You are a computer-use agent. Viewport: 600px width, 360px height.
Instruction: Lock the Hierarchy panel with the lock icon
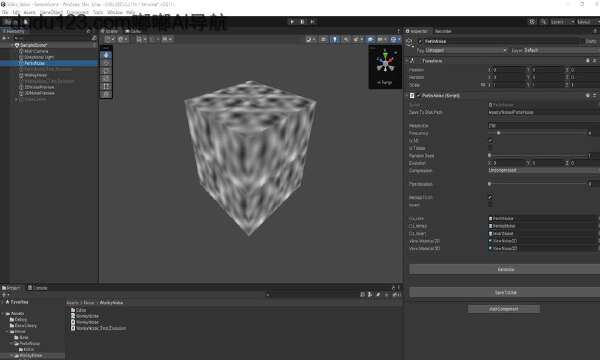(88, 31)
